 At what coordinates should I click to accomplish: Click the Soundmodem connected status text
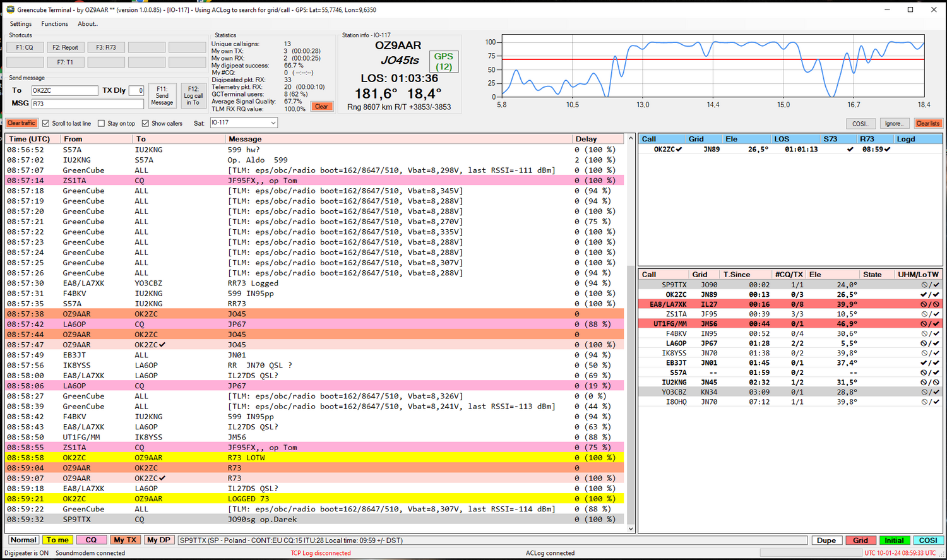(90, 554)
